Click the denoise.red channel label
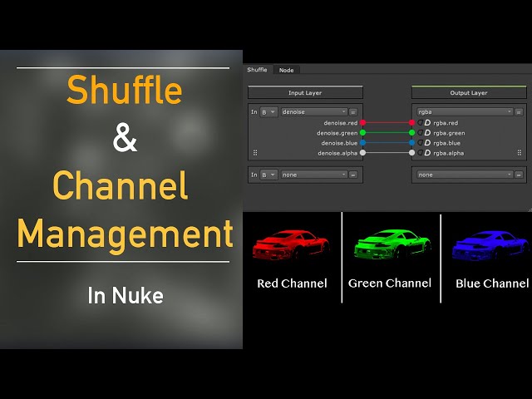 click(x=340, y=123)
